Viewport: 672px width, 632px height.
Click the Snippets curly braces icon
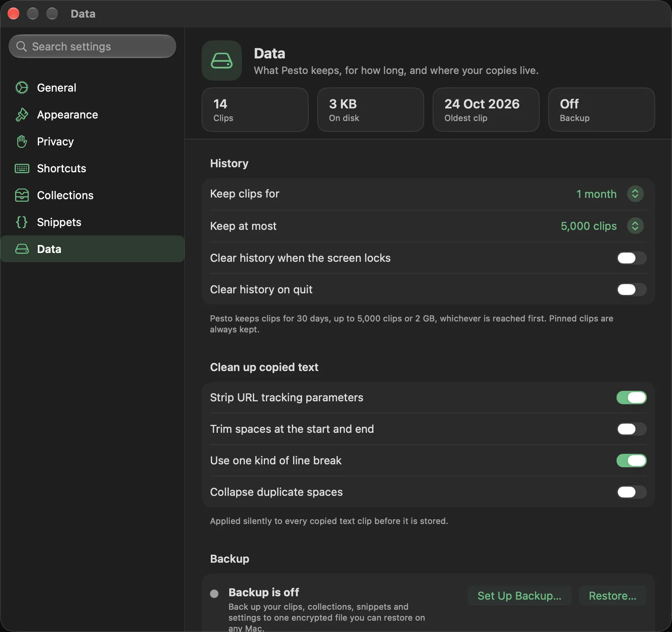pos(22,222)
